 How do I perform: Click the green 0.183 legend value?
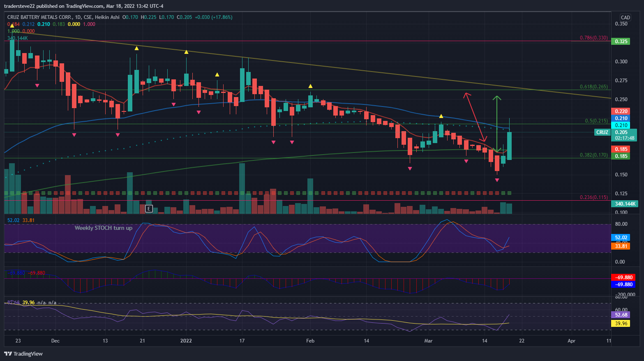click(x=59, y=24)
